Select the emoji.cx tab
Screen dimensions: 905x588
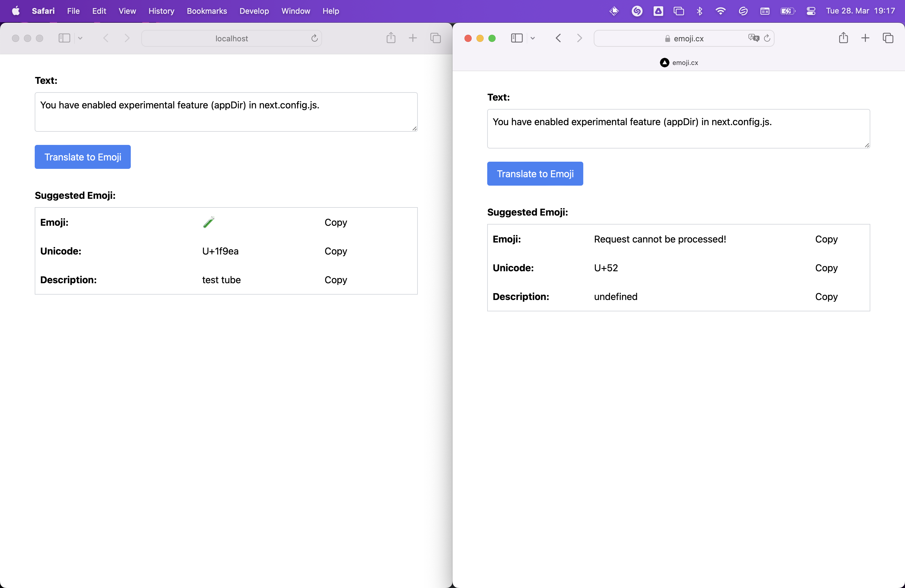coord(679,62)
